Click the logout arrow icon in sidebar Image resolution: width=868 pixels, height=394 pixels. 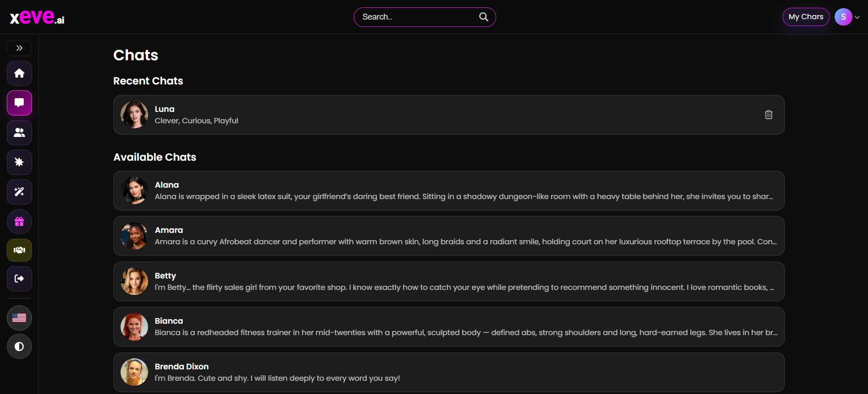tap(19, 278)
